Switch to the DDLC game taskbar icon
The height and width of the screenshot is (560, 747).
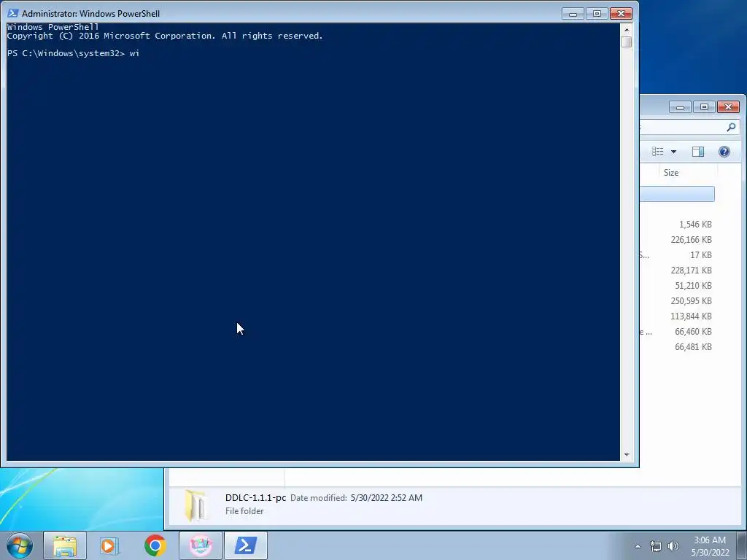(201, 545)
